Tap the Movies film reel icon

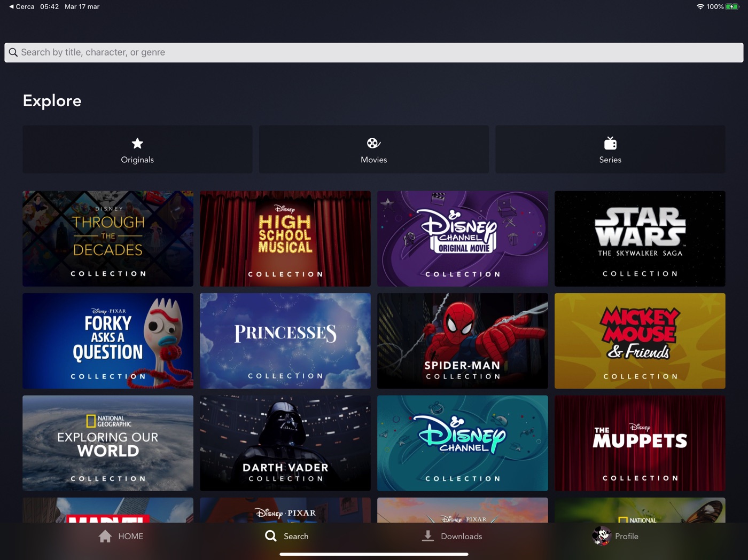373,143
